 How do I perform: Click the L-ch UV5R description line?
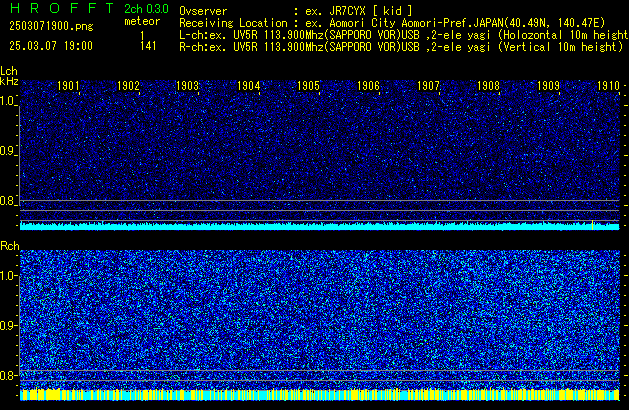click(404, 35)
